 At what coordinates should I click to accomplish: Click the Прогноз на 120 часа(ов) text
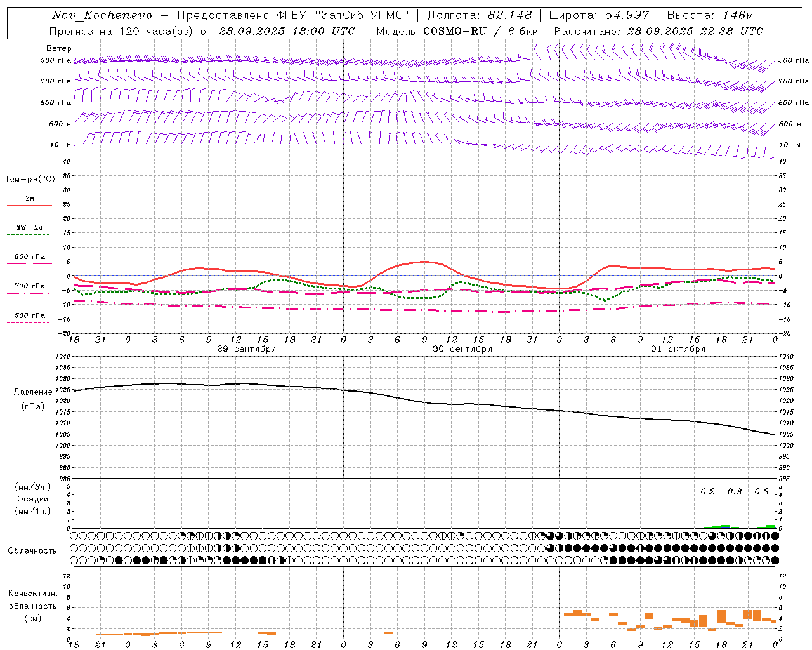coord(122,31)
